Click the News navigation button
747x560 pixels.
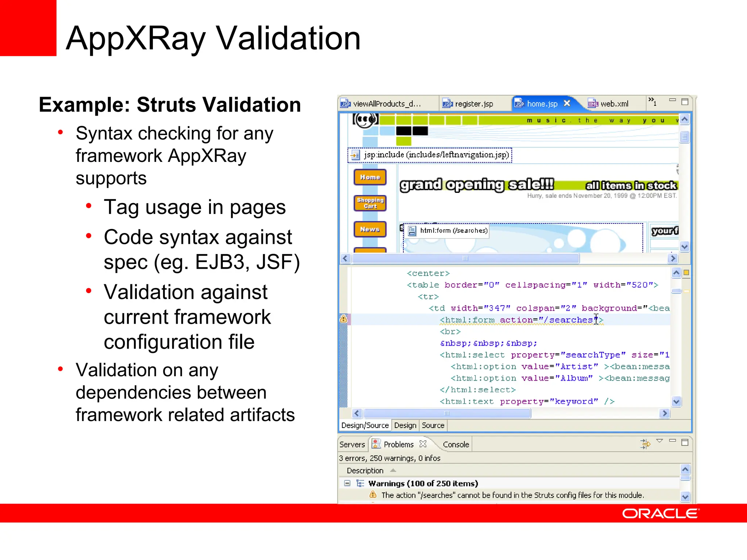pos(370,229)
